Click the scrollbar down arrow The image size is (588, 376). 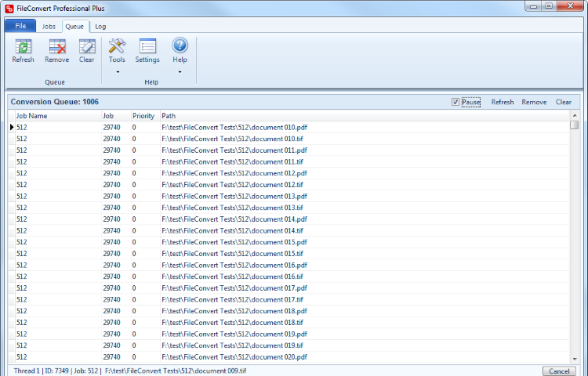pos(575,359)
